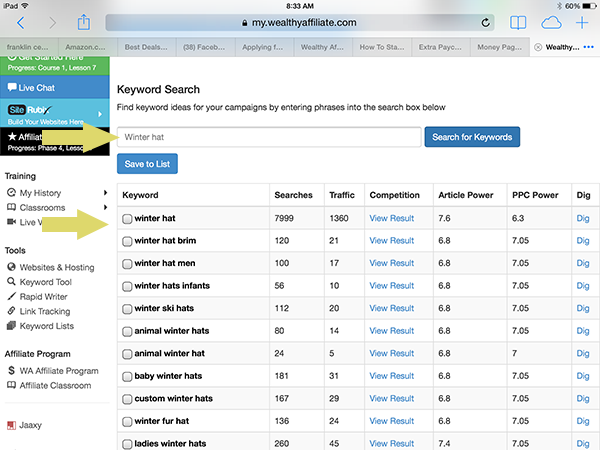Screen dimensions: 600x450
Task: Add a new tab with the plus icon
Action: (x=582, y=23)
